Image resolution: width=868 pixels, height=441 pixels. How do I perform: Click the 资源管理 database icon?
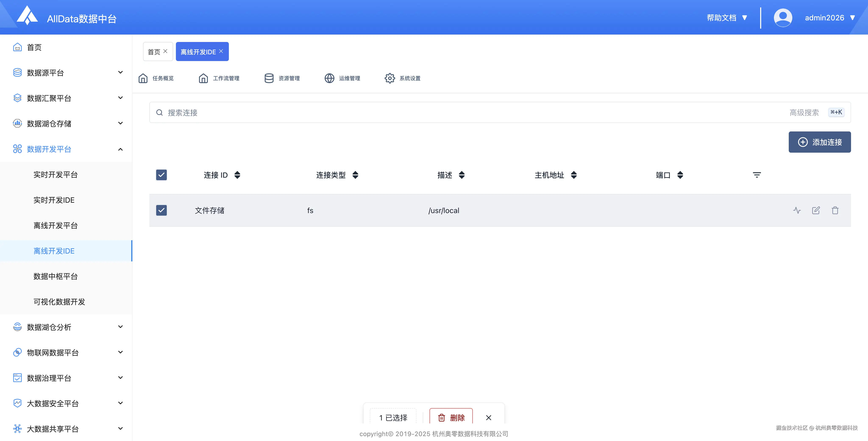click(269, 78)
